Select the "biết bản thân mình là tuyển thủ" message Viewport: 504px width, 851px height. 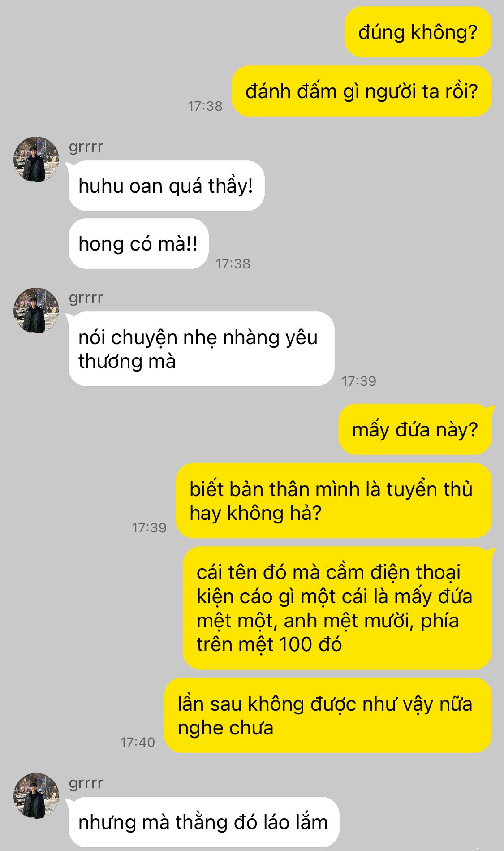coord(334,501)
